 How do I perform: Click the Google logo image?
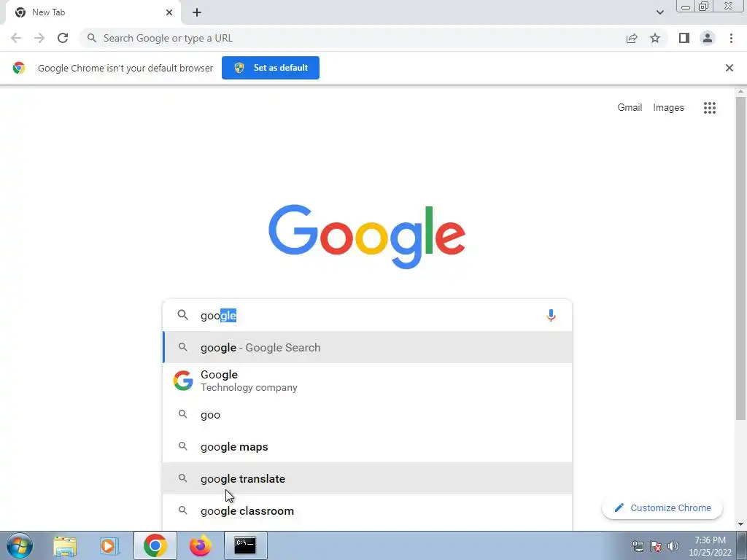(x=367, y=237)
